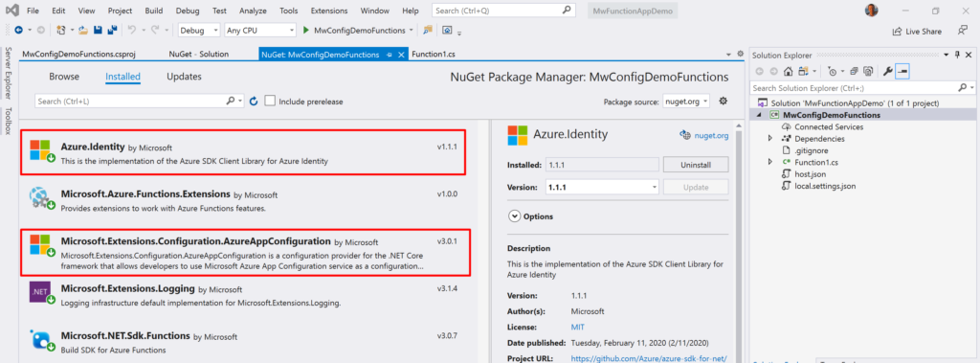980x363 pixels.
Task: Select local.settings.json in Solution Explorer
Action: (x=825, y=186)
